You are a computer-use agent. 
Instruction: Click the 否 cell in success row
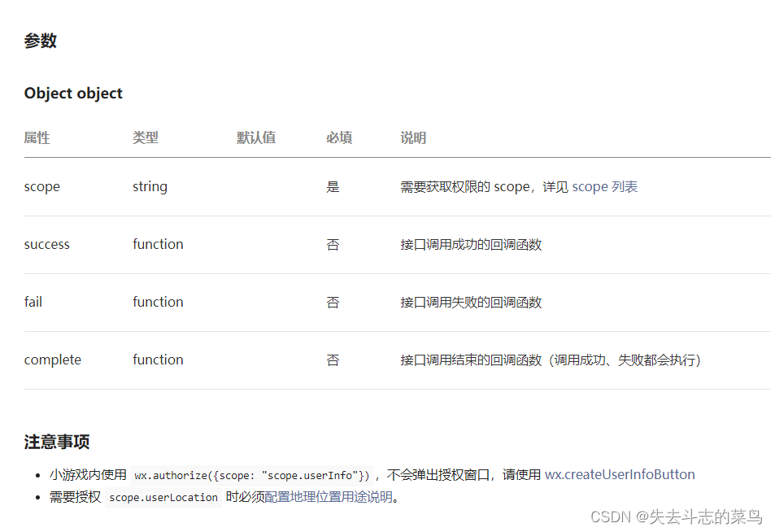(333, 245)
